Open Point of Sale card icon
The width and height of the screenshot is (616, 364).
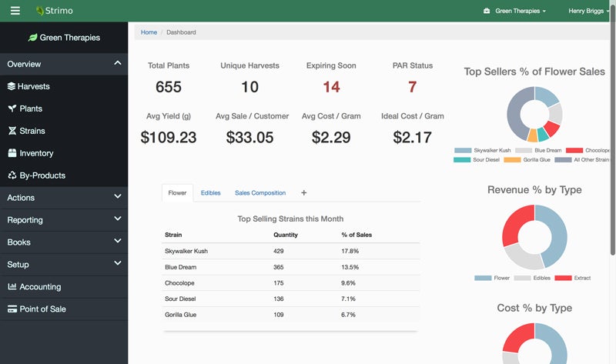(x=12, y=309)
